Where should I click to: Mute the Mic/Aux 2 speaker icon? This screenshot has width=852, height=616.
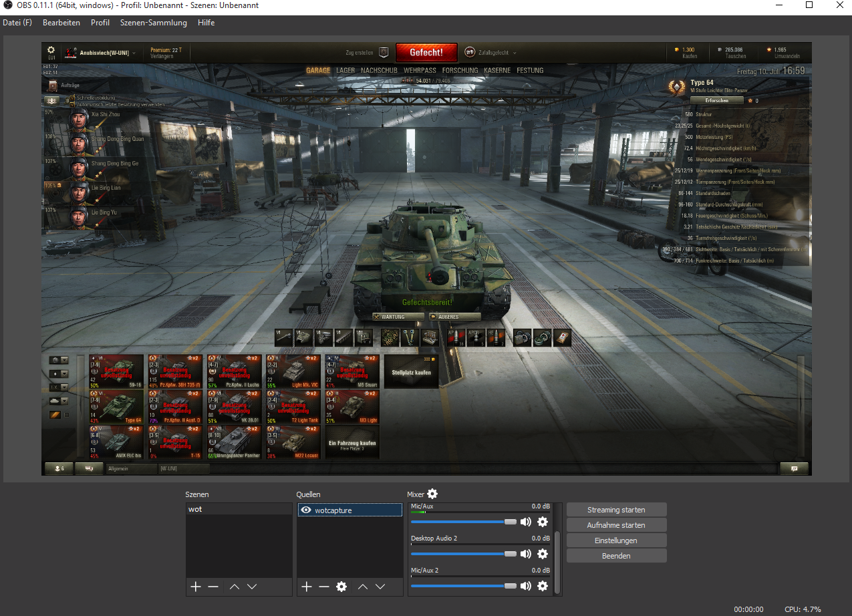pos(526,586)
